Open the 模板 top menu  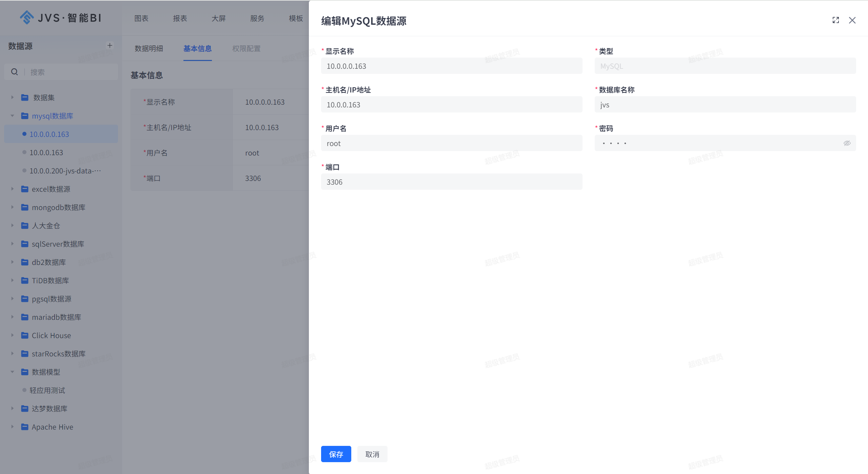click(x=296, y=18)
